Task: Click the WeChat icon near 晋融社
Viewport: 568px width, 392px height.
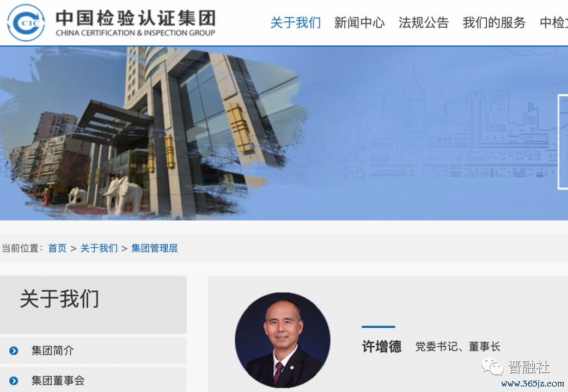Action: point(492,366)
